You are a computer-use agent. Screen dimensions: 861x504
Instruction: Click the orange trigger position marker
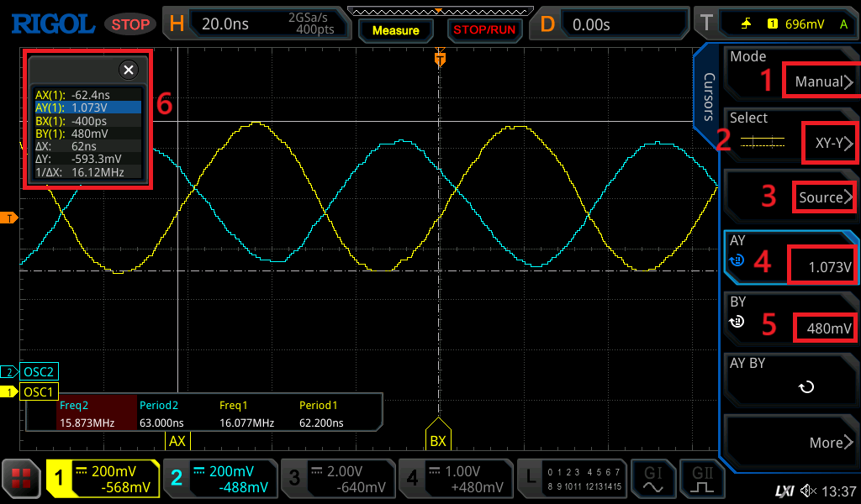(x=439, y=60)
